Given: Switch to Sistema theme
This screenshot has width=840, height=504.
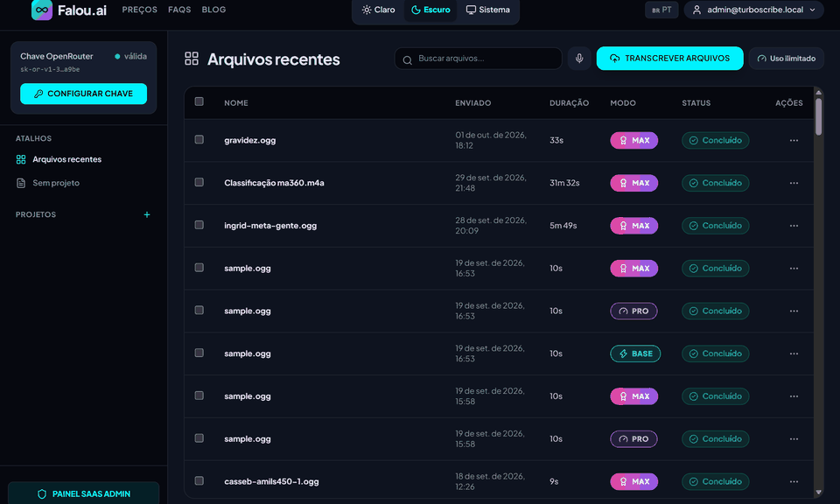Looking at the screenshot, I should pos(487,10).
